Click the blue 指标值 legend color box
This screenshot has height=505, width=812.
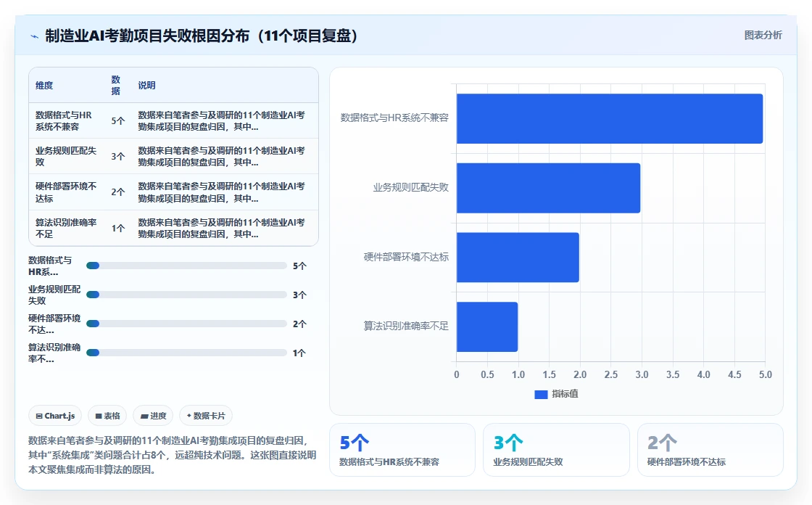point(541,395)
